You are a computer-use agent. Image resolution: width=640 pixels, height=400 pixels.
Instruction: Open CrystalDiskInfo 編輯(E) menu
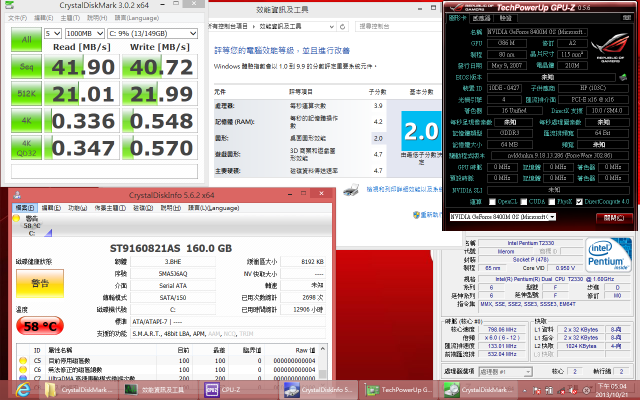click(51, 208)
